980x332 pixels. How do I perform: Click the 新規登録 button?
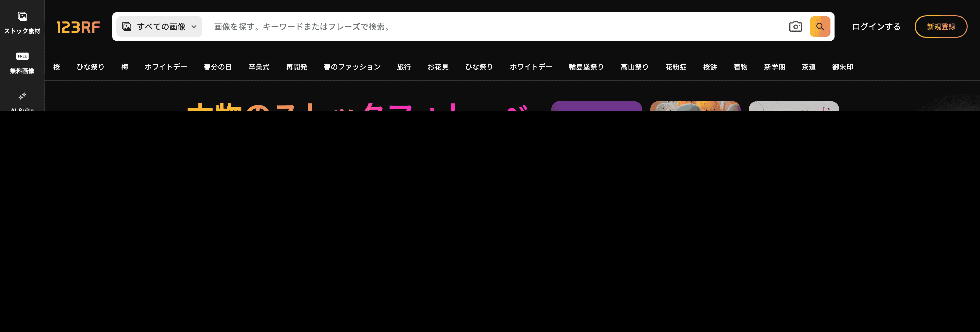click(x=941, y=27)
